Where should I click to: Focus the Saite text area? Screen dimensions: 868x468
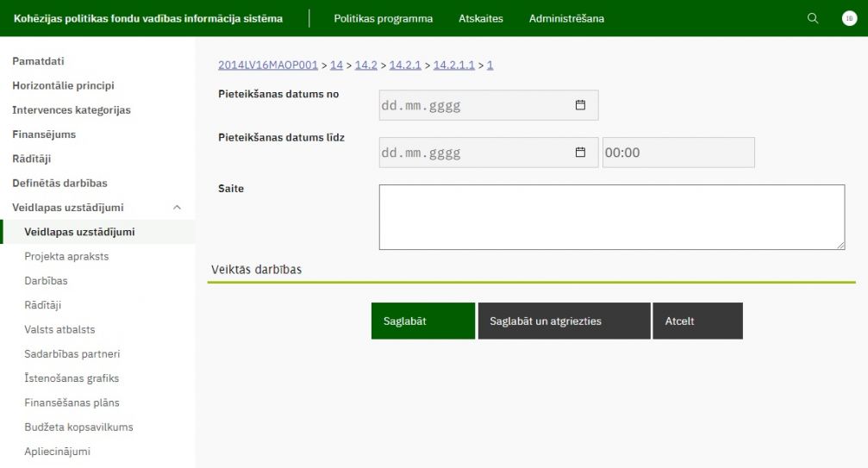[x=611, y=217]
